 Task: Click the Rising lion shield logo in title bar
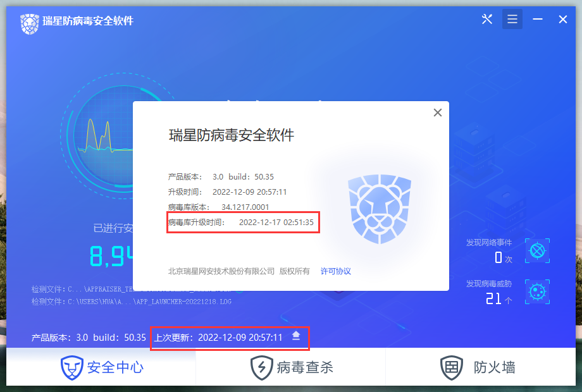tap(30, 24)
